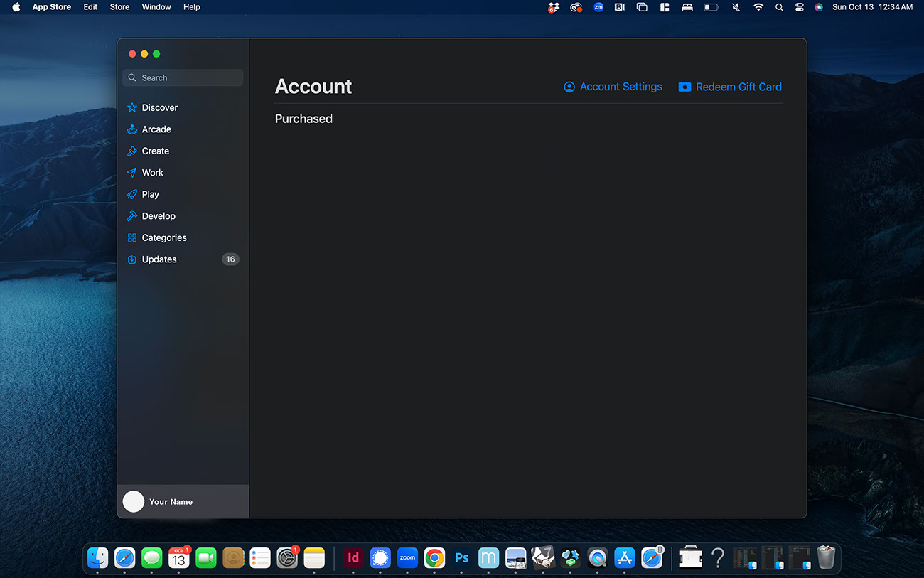Open the Edit menu
924x578 pixels.
[x=90, y=7]
